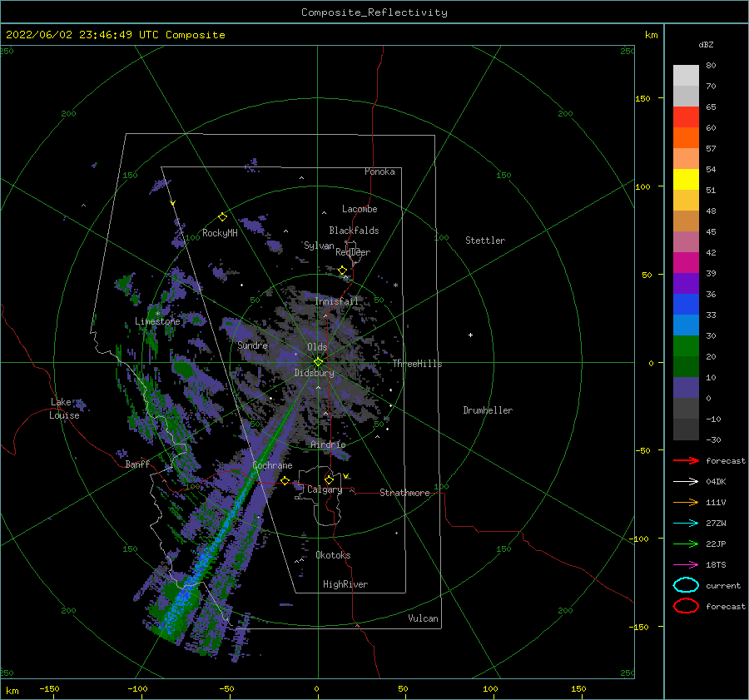Image resolution: width=749 pixels, height=700 pixels.
Task: Click the Composite_Reflectivity title text
Action: (x=374, y=12)
